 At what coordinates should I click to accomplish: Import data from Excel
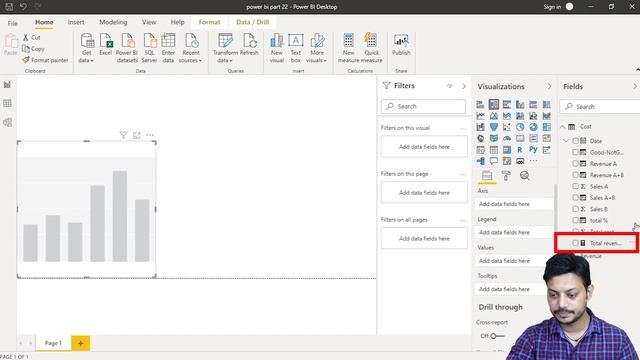point(106,44)
